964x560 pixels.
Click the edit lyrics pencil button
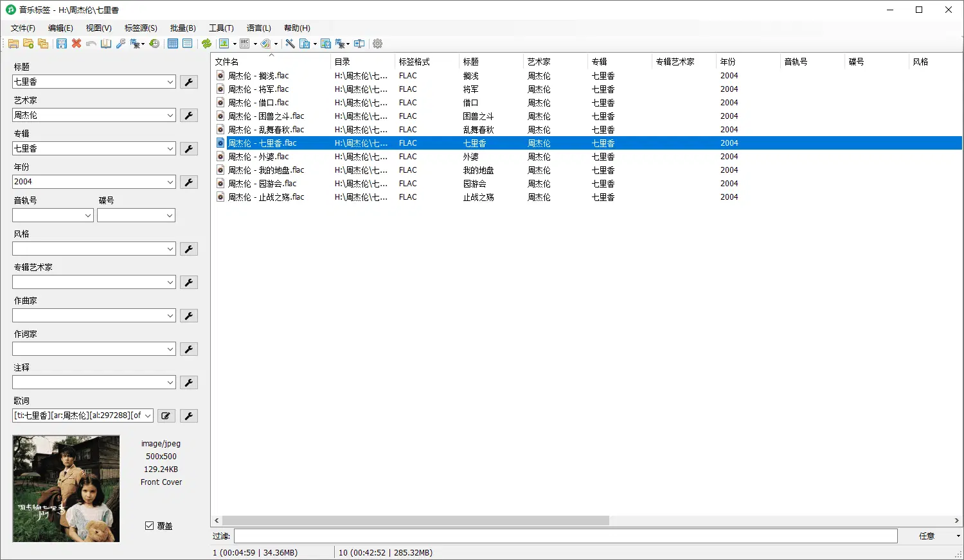(x=166, y=416)
